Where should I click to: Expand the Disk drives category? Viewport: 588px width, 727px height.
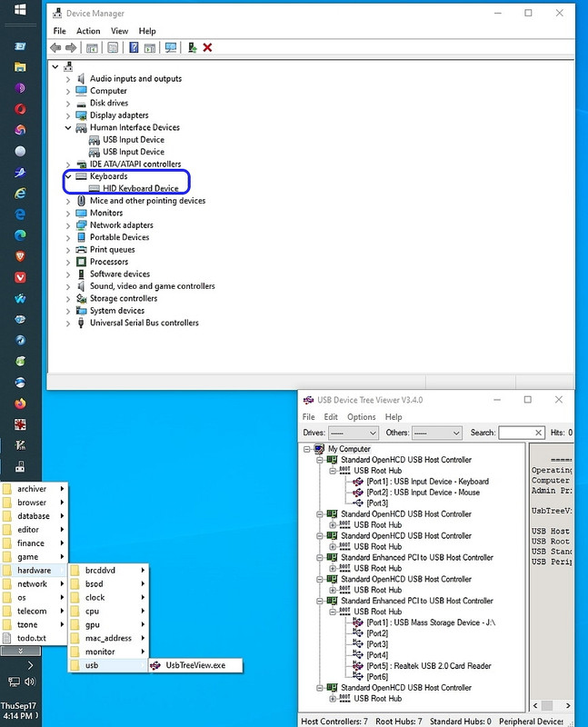[x=68, y=104]
